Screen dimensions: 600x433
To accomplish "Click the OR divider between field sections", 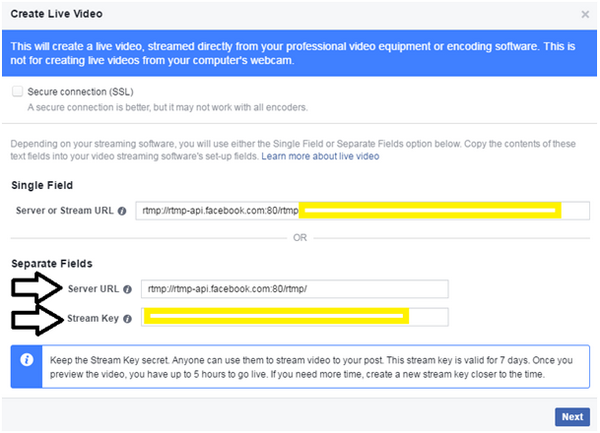I will (299, 238).
